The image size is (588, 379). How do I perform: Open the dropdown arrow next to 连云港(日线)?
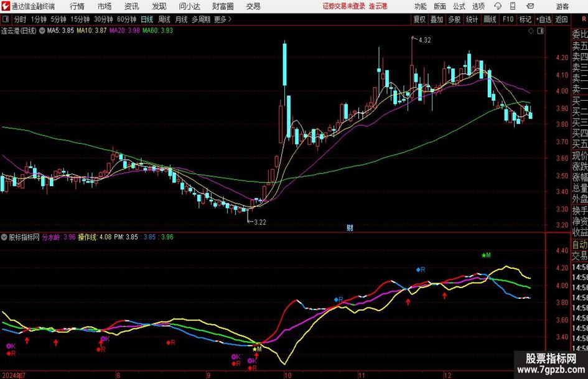(x=42, y=30)
